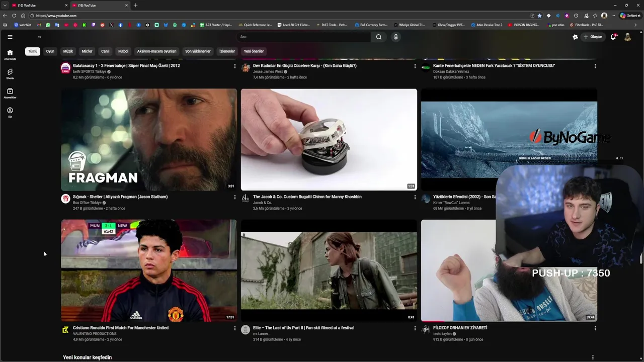Image resolution: width=644 pixels, height=362 pixels.
Task: Click the browser home icon
Action: point(23,16)
